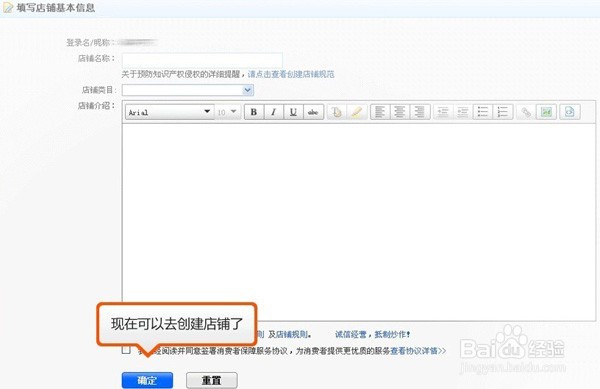This screenshot has height=389, width=600.
Task: Open the font size 10 dropdown
Action: click(228, 112)
